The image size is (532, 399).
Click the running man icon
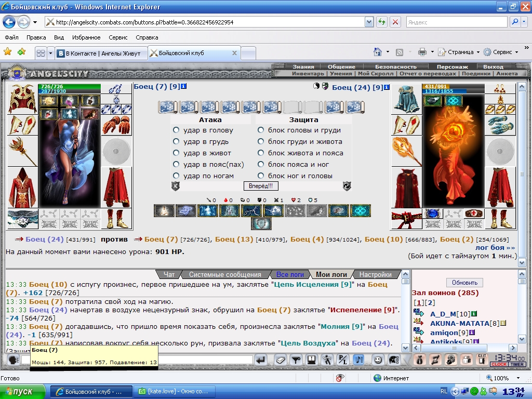click(x=327, y=360)
